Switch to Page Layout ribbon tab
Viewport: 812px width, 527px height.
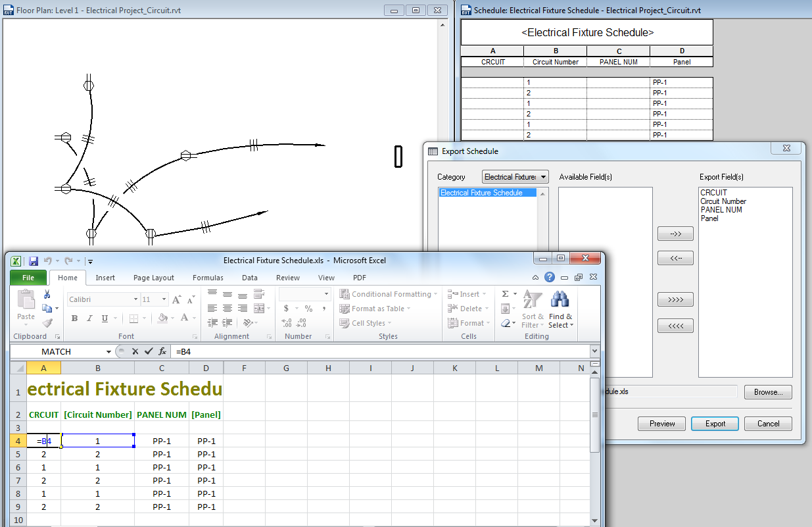[x=154, y=278]
